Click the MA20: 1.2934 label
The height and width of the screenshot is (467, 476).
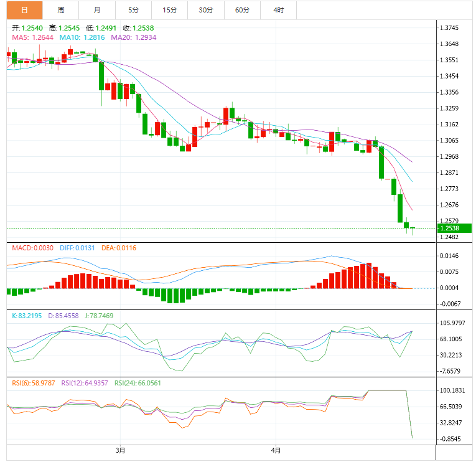[x=134, y=37]
